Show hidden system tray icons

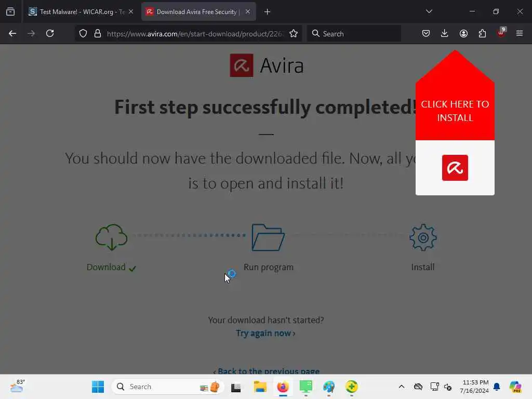click(x=402, y=387)
